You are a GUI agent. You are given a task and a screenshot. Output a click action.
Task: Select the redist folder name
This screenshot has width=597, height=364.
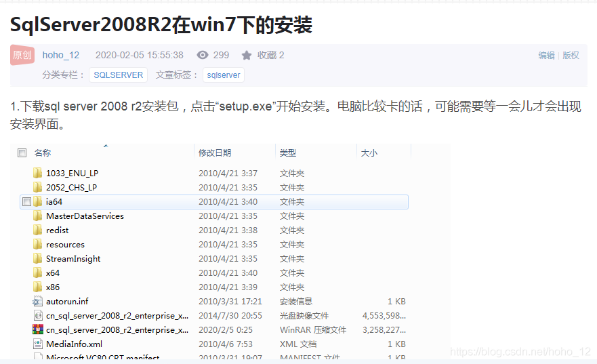pos(58,230)
